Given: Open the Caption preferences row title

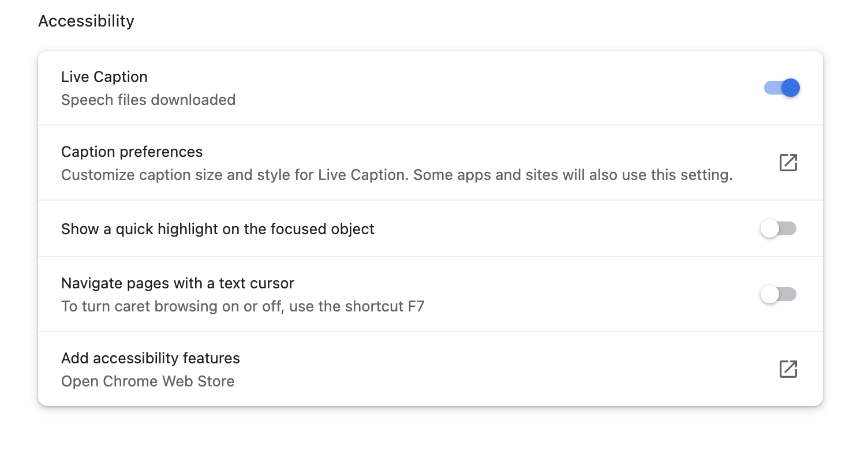Looking at the screenshot, I should click(x=132, y=152).
